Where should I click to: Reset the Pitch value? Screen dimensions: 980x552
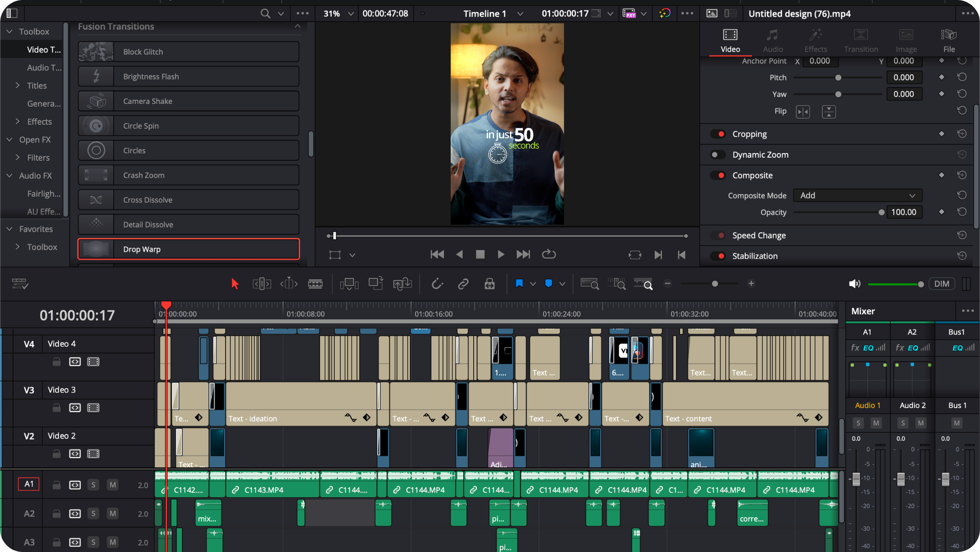(x=962, y=77)
